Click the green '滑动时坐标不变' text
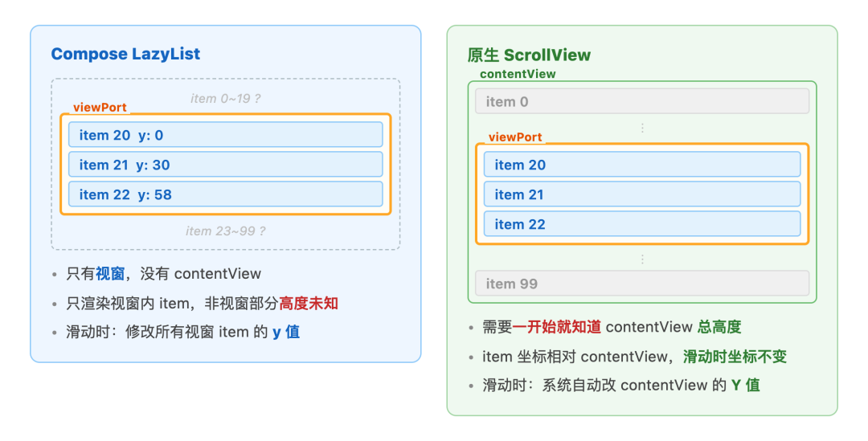Image resolution: width=868 pixels, height=441 pixels. click(x=735, y=357)
